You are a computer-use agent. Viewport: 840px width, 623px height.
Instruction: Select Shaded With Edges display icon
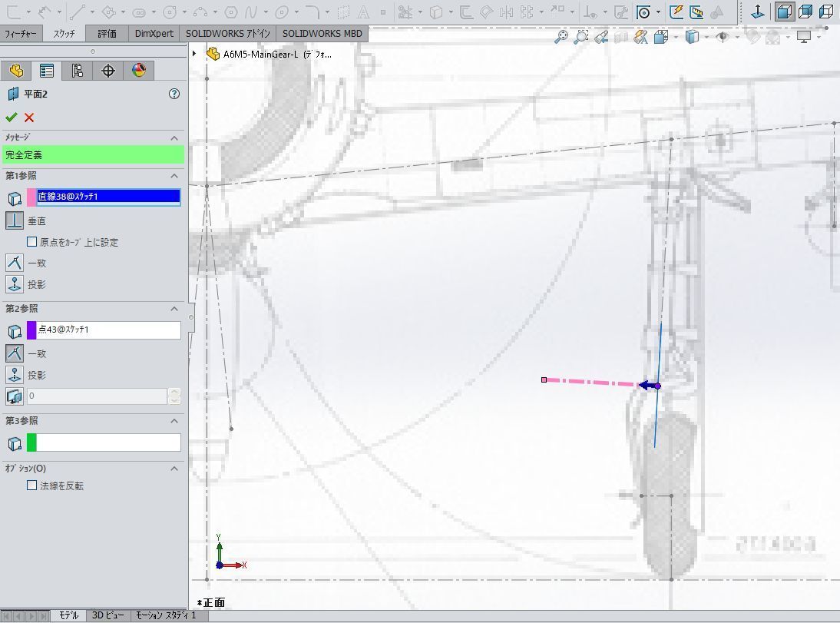coord(784,12)
